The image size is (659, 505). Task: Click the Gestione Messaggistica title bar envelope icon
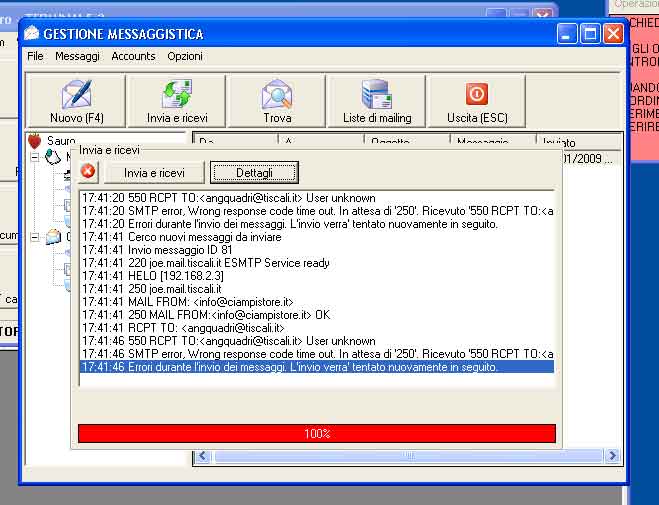32,33
